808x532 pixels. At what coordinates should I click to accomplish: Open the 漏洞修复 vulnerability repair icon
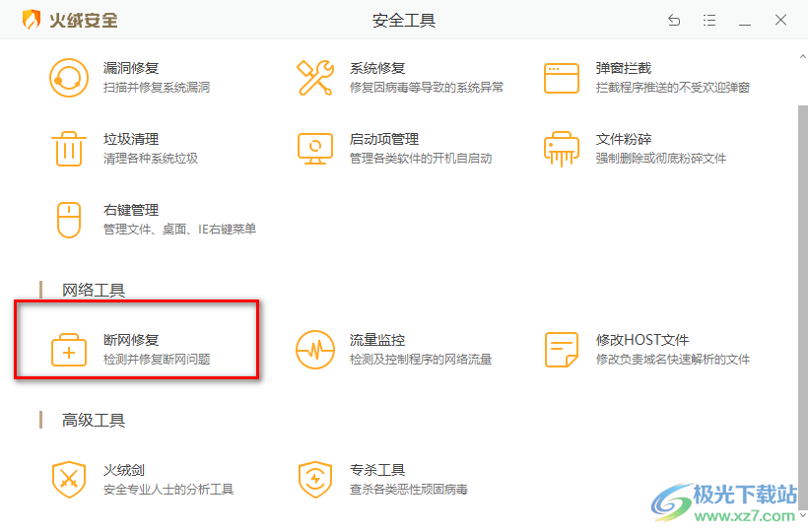69,78
